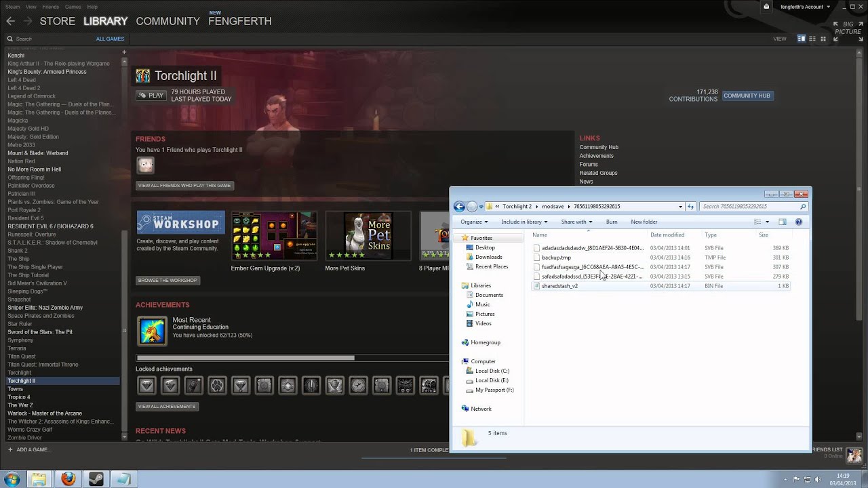
Task: Click the plus icon above the games list
Action: pos(124,52)
